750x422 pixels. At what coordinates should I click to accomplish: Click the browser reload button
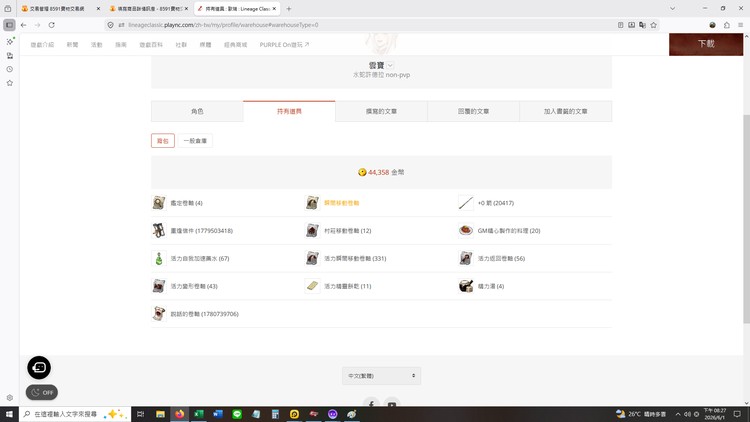click(x=51, y=25)
